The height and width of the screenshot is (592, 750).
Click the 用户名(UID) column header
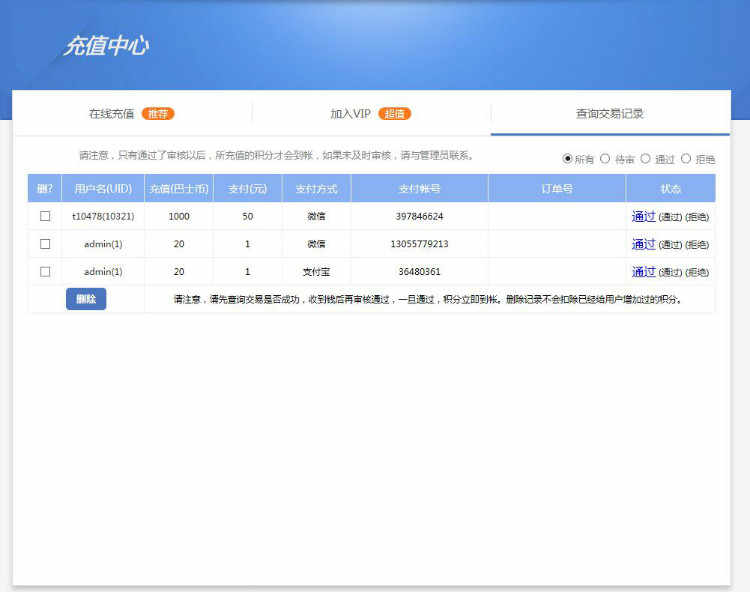tap(103, 188)
